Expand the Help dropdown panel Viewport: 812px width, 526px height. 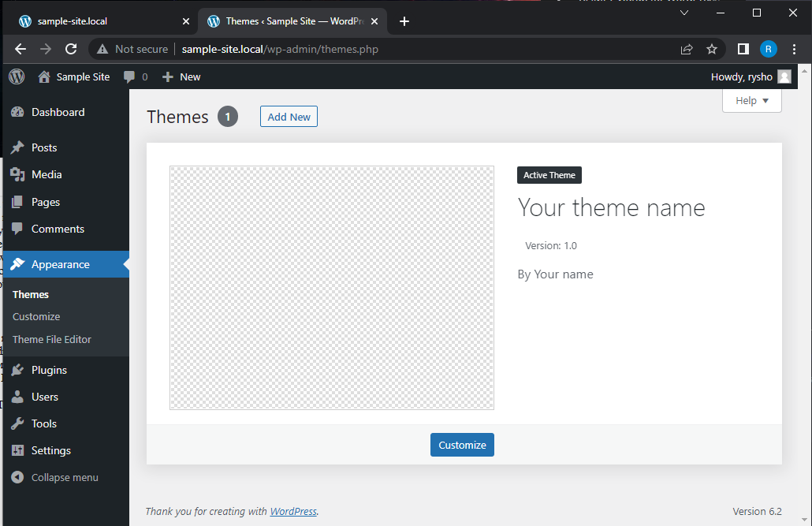click(x=752, y=100)
